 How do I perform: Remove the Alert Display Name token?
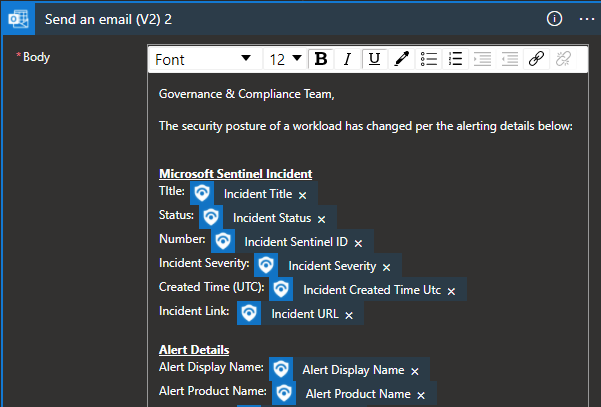[415, 371]
